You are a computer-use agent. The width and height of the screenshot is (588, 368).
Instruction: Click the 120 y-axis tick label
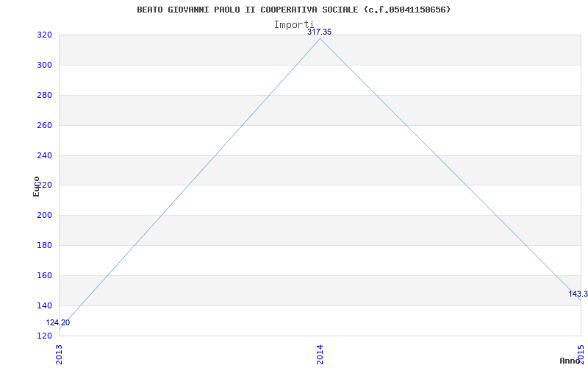[45, 336]
